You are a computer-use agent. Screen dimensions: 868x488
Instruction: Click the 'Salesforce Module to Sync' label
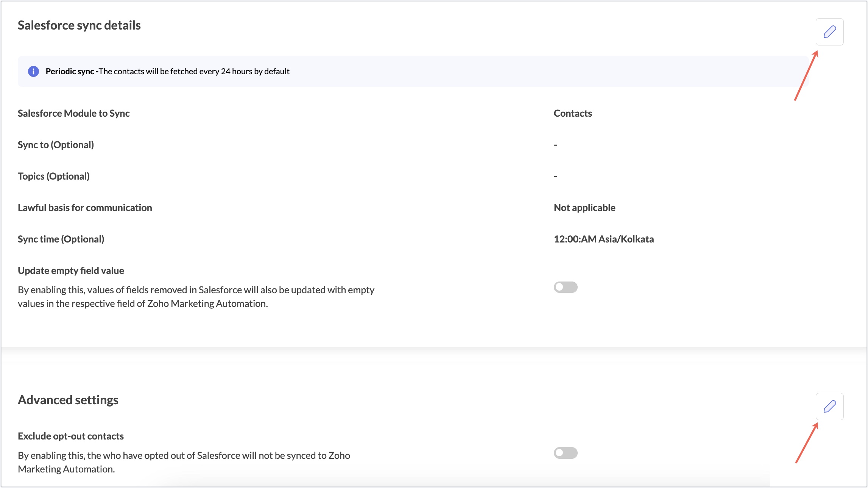[74, 113]
